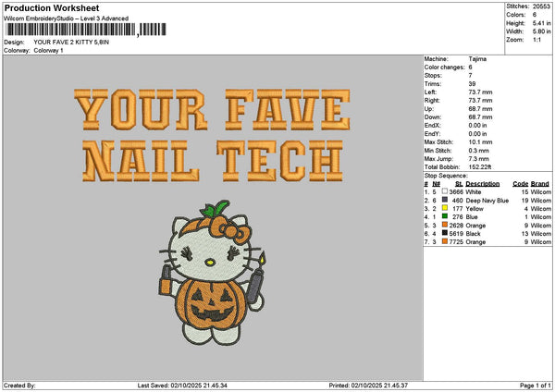Click the 'NAIL TECH' embroidered lettering
This screenshot has height=392, width=555.
click(213, 161)
